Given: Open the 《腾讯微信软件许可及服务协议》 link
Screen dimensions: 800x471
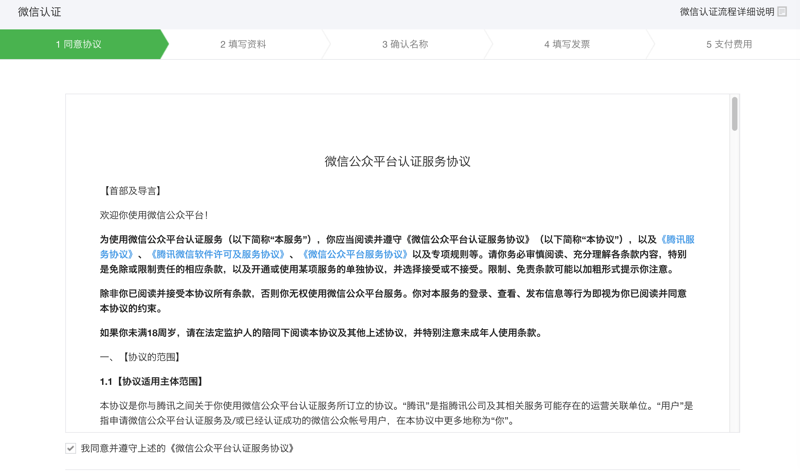Looking at the screenshot, I should (x=218, y=254).
